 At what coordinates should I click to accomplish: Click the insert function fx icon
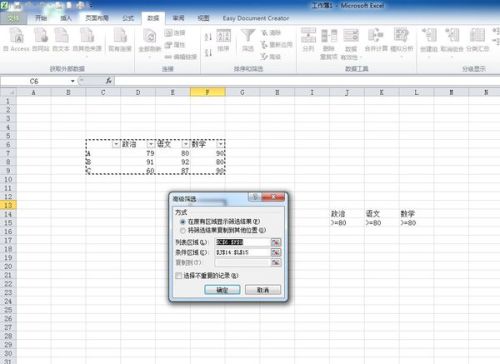pos(108,81)
